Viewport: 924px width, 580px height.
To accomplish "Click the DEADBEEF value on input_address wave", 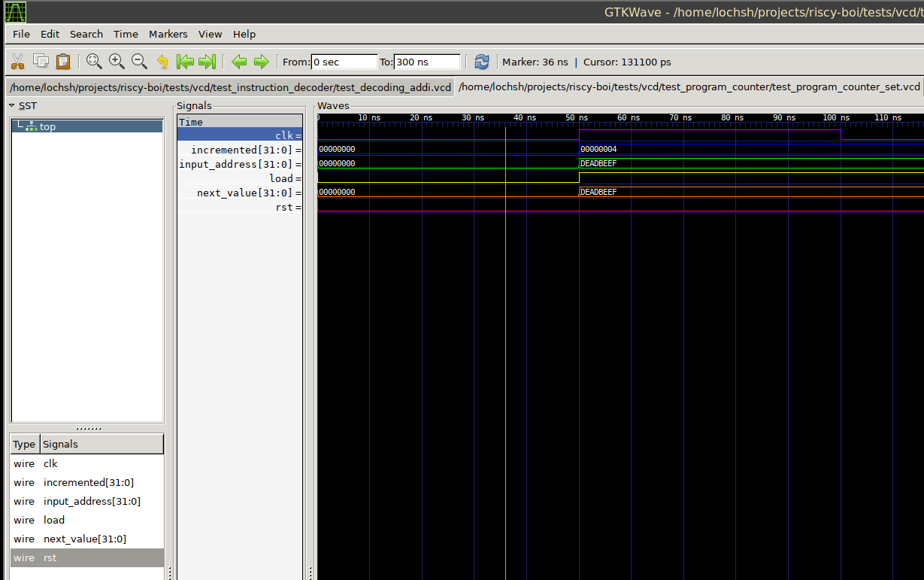I will (x=598, y=163).
